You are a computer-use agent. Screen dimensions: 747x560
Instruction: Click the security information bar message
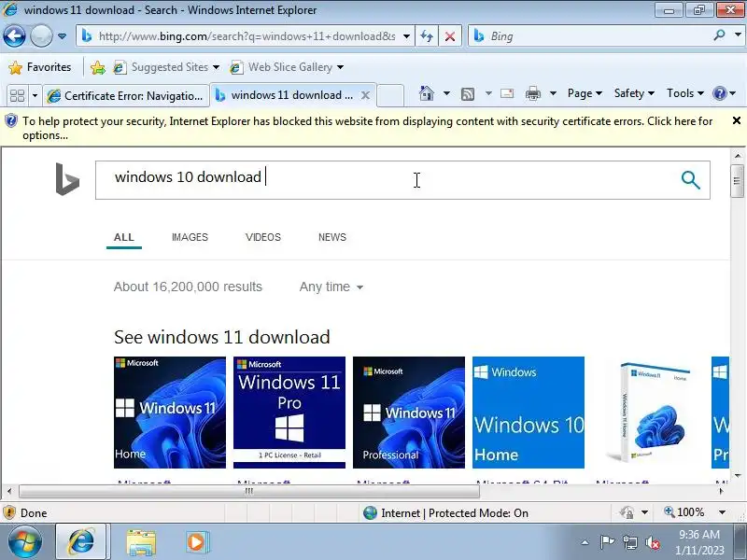click(x=367, y=128)
